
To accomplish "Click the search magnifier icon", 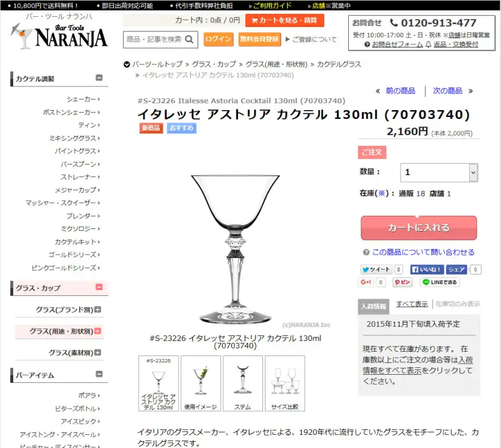I will (189, 39).
